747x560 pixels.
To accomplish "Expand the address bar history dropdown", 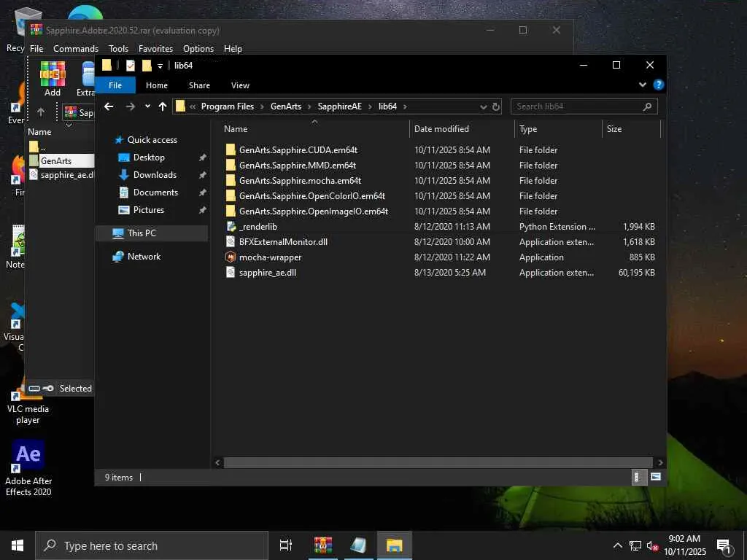I will pos(483,106).
